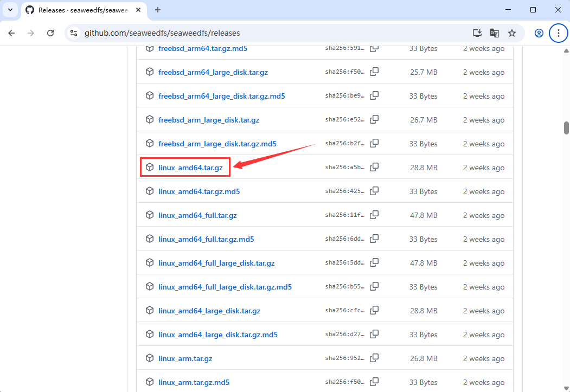Click the sha256:cfc… hash text
The width and height of the screenshot is (570, 392).
[344, 310]
